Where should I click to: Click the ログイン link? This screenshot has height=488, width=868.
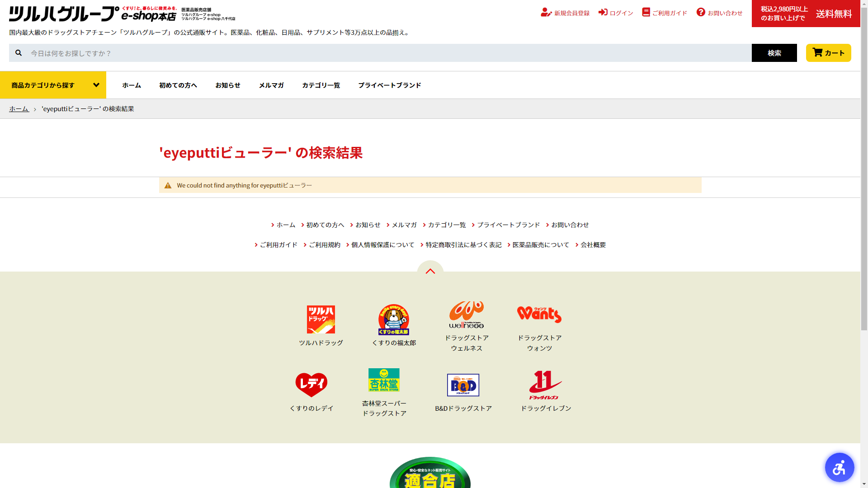[616, 13]
